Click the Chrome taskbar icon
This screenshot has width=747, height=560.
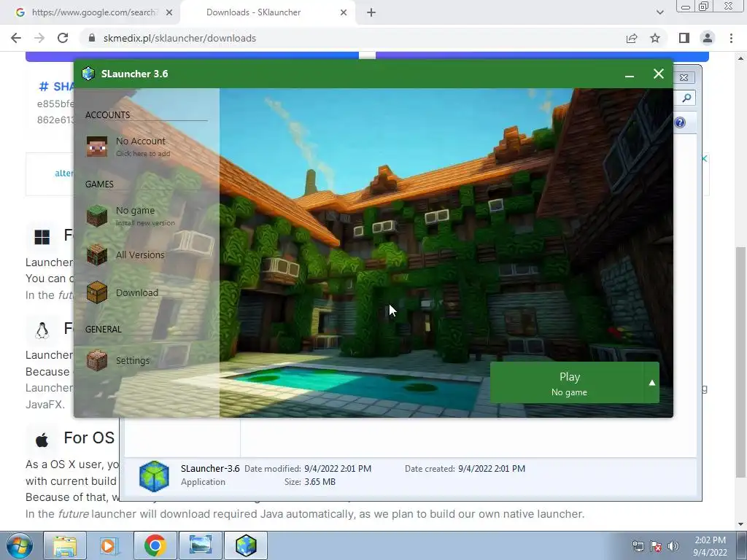pyautogui.click(x=155, y=545)
